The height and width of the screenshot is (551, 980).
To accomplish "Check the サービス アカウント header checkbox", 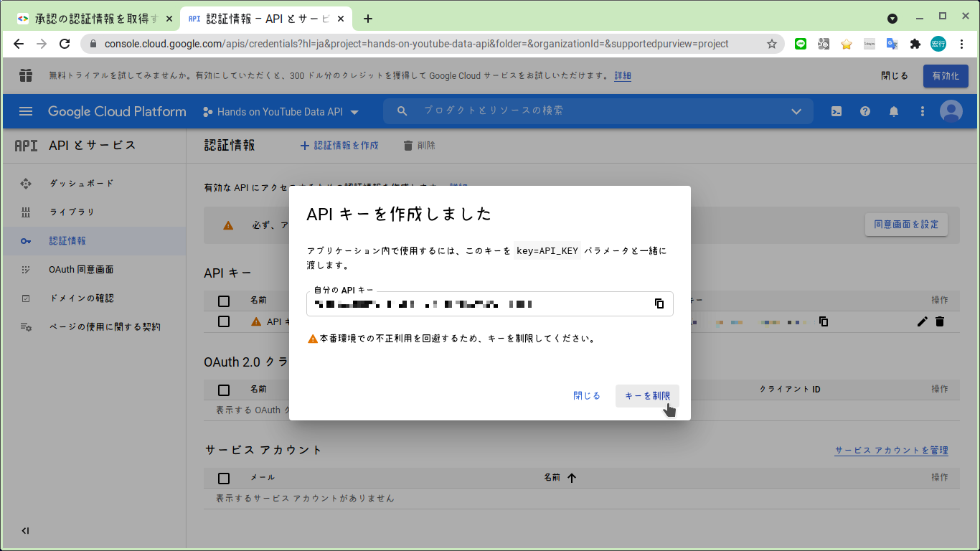I will coord(223,478).
